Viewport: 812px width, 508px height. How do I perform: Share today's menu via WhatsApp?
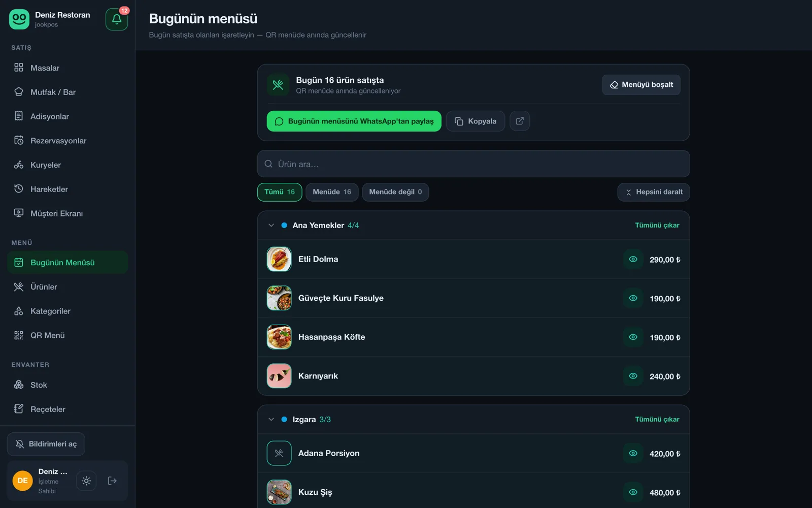[354, 121]
